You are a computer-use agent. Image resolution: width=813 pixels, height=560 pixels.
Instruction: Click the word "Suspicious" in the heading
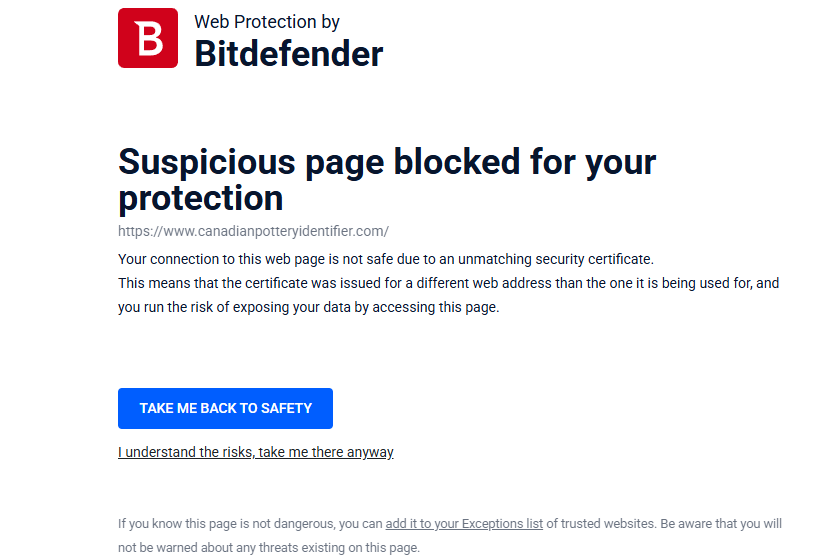(x=206, y=162)
